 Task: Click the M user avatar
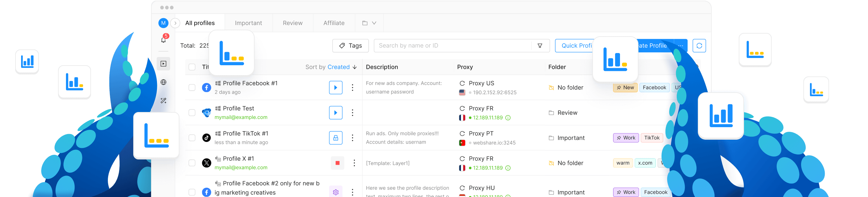(x=164, y=23)
